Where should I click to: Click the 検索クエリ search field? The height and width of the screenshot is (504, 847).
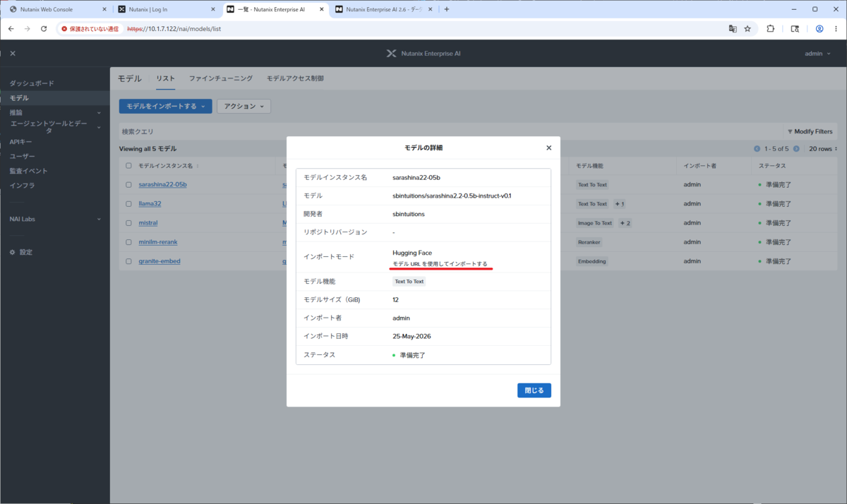click(450, 131)
